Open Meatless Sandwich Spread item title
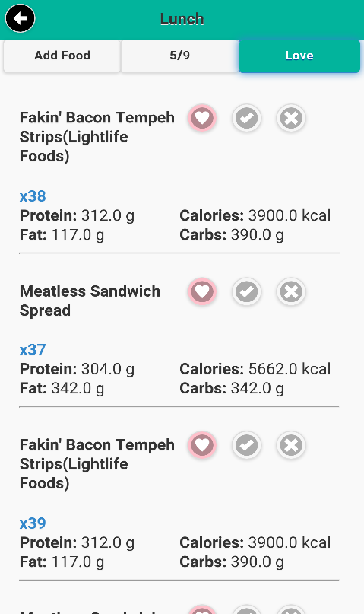 coord(90,301)
